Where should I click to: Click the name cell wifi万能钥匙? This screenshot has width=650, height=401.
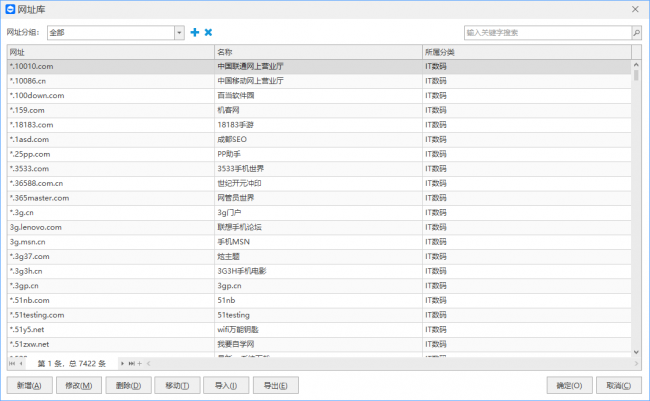pyautogui.click(x=318, y=330)
